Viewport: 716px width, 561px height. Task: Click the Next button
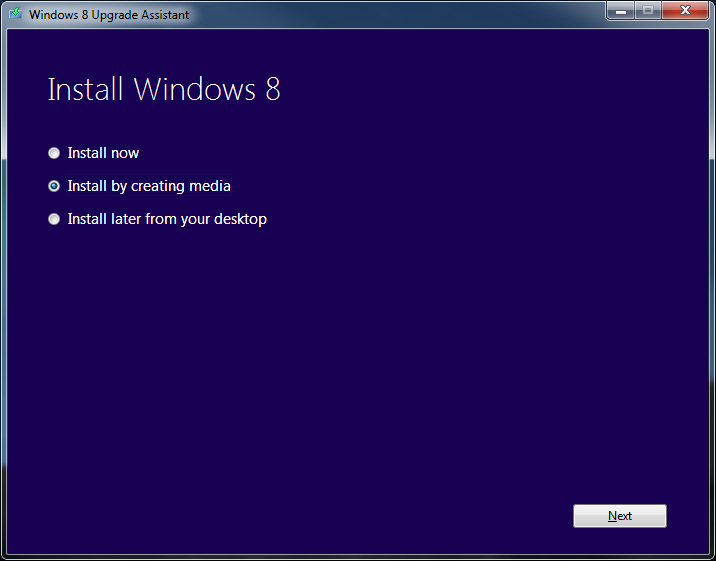tap(620, 516)
